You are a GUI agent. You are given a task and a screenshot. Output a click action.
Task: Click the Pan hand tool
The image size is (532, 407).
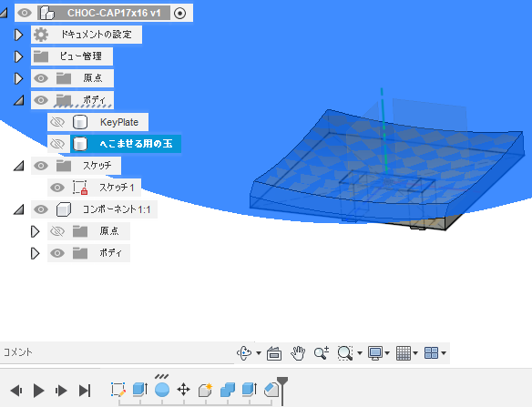click(298, 353)
